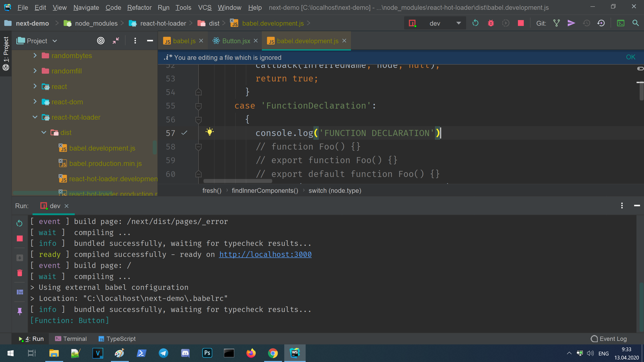Stop the dev process in the Run panel
Viewport: 644px width, 362px height.
20,238
